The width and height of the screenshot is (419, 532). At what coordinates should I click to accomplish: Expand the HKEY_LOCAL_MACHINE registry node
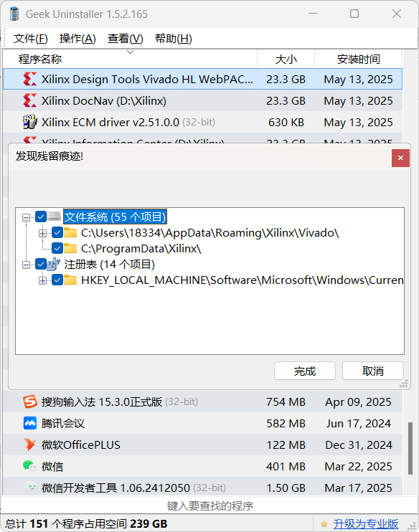click(x=42, y=280)
